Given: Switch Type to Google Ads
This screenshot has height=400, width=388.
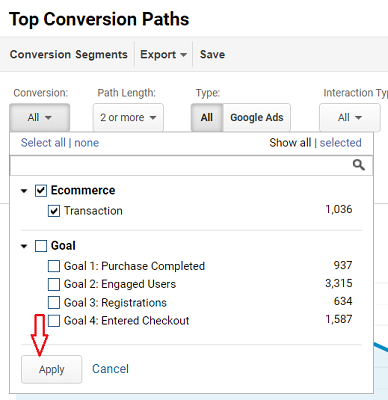Looking at the screenshot, I should click(x=257, y=117).
